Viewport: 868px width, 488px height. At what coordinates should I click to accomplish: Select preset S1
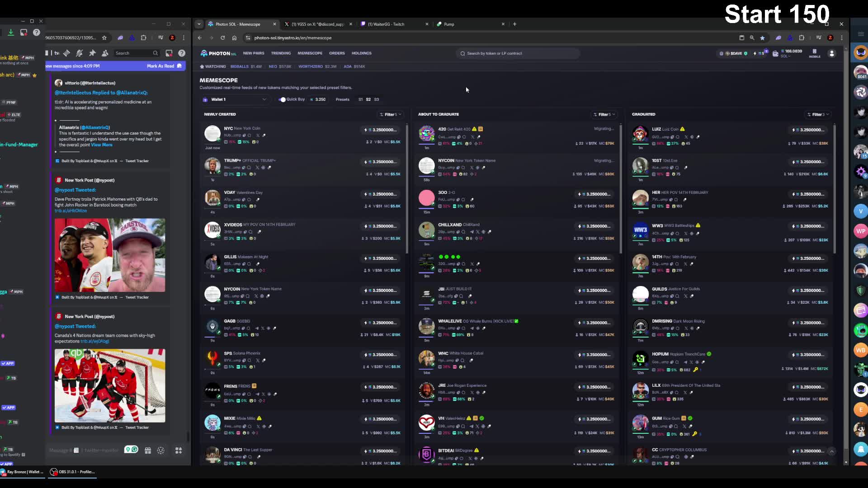coord(361,99)
